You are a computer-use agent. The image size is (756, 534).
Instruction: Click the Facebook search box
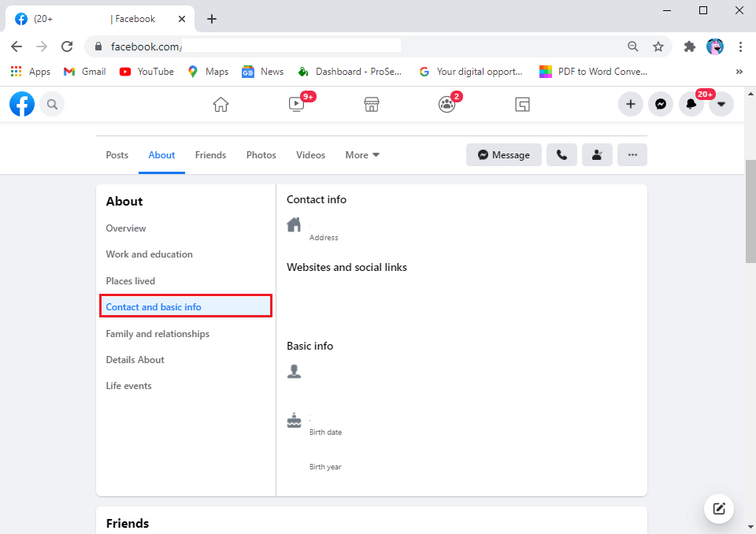52,104
